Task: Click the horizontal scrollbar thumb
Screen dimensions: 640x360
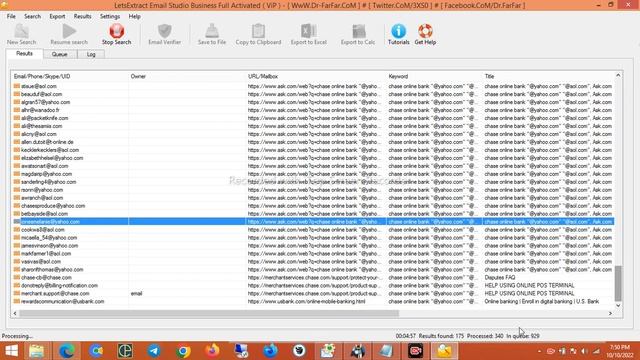Action: [209, 313]
